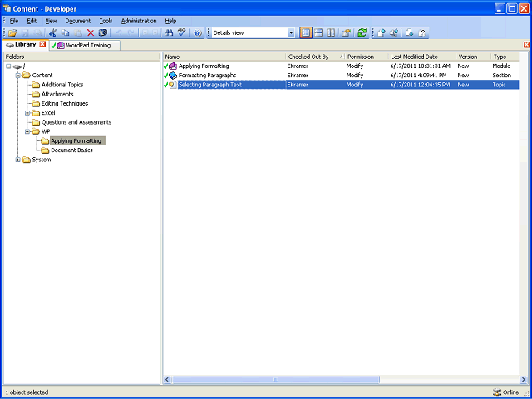
Task: Click the purple module icon of Applying Formatting
Action: pos(173,66)
